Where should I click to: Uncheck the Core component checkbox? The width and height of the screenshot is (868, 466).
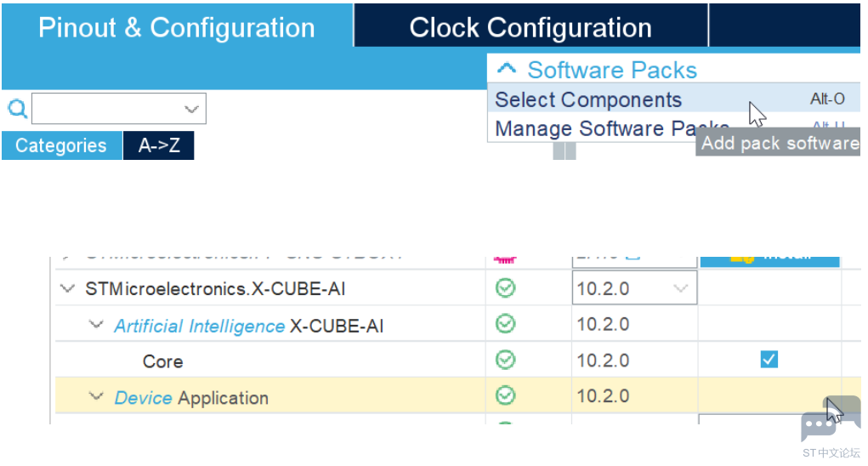click(x=769, y=360)
